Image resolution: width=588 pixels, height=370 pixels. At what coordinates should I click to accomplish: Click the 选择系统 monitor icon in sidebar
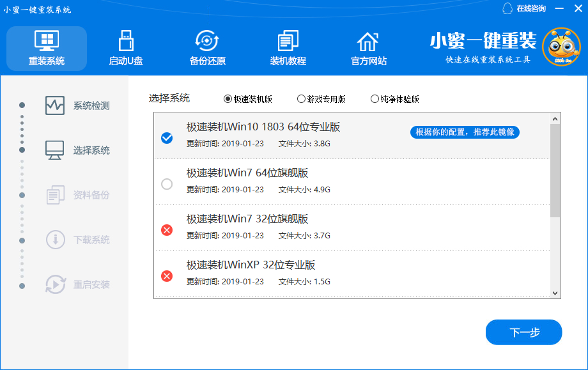(52, 149)
